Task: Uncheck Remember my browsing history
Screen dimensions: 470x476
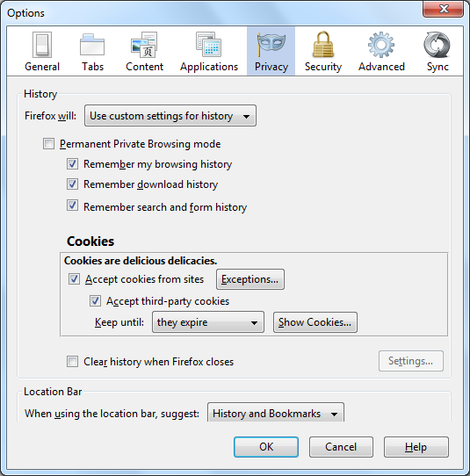Action: tap(72, 164)
